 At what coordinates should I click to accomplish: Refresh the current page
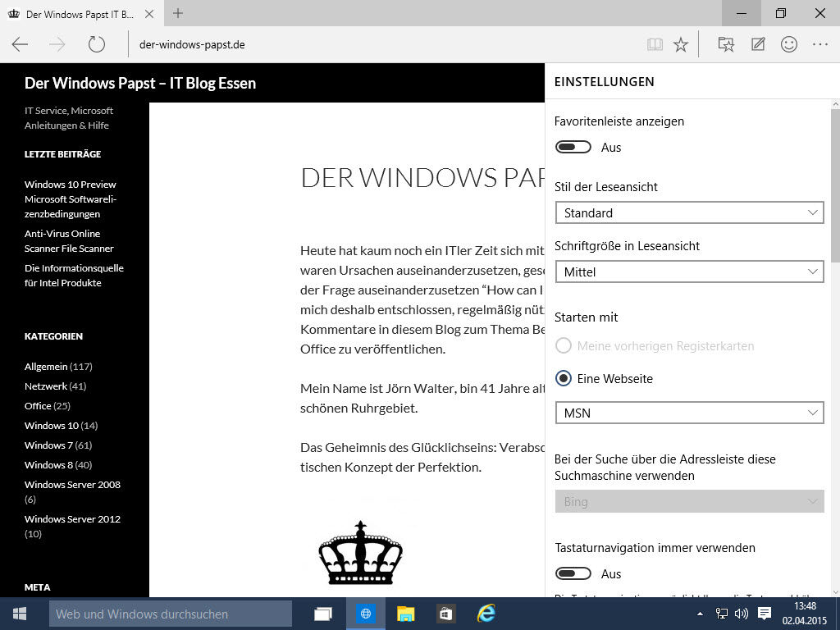[97, 44]
